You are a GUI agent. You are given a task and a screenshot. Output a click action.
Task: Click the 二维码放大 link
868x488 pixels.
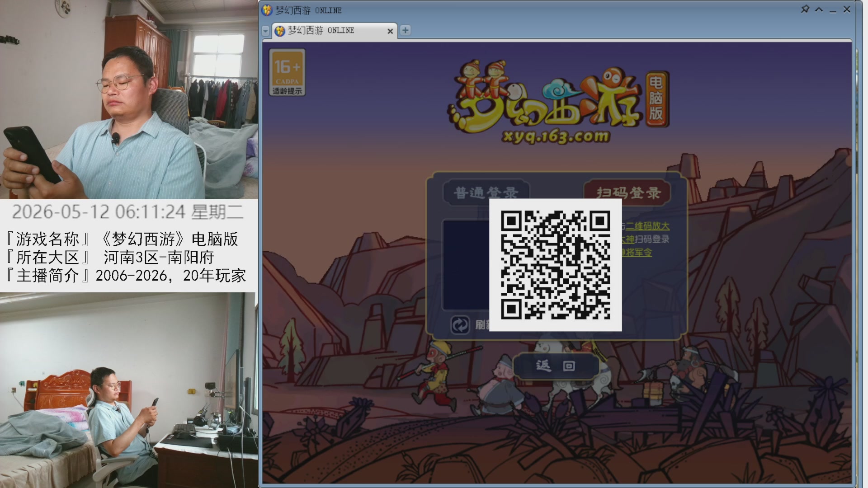647,226
